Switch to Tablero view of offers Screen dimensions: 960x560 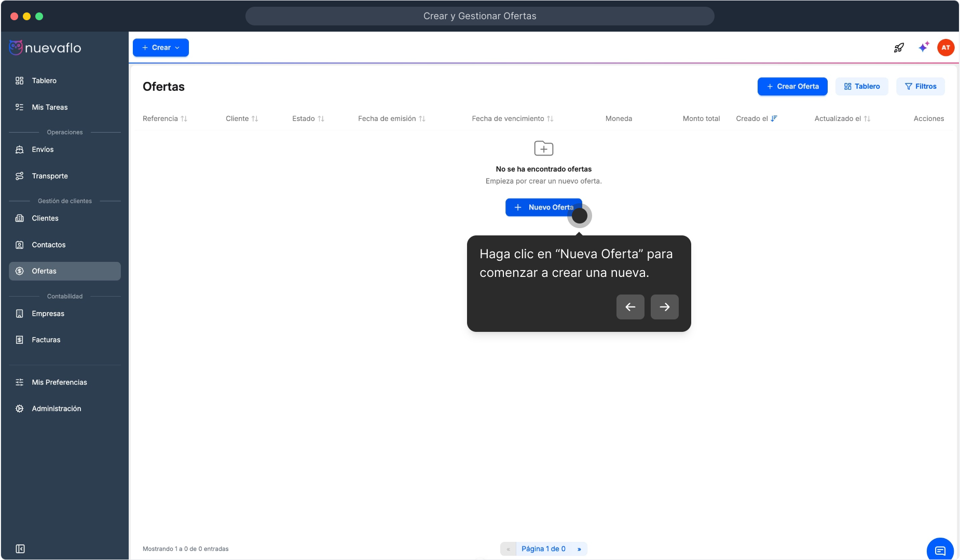pyautogui.click(x=861, y=87)
